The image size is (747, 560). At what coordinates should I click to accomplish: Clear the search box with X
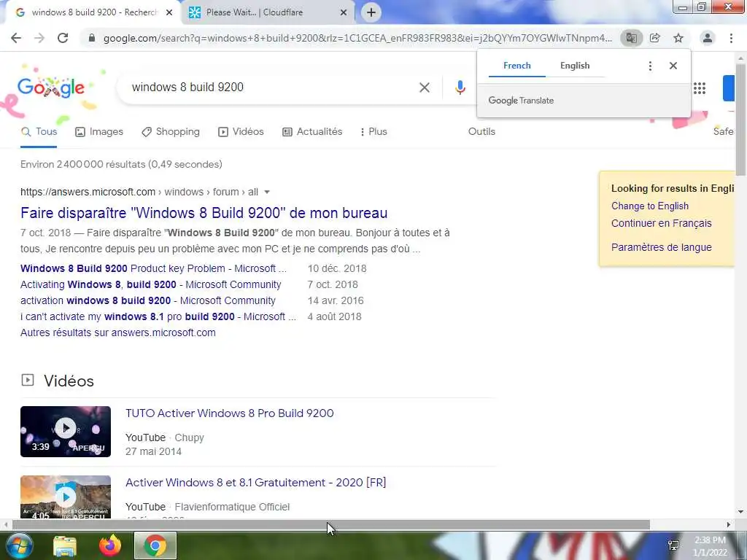(x=425, y=87)
